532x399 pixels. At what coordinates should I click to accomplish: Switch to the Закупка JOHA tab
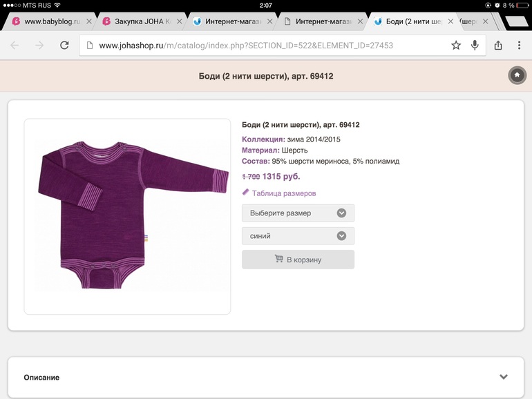click(x=139, y=21)
